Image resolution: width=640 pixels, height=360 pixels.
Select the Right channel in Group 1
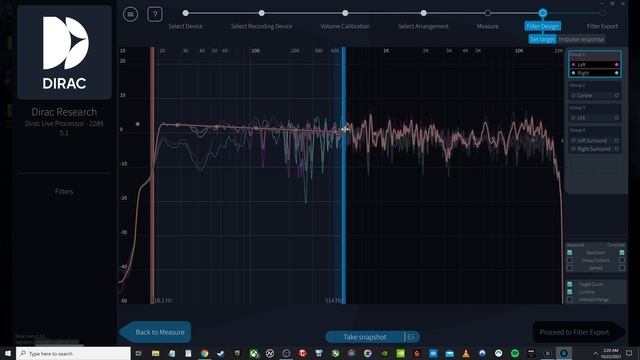pyautogui.click(x=595, y=73)
